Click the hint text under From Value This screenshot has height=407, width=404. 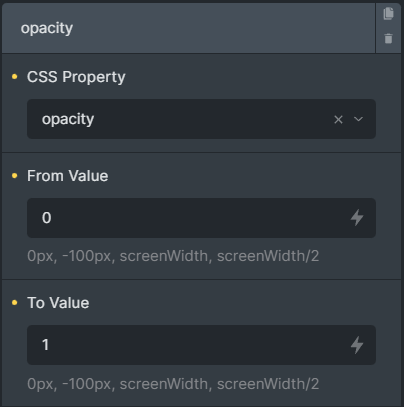click(173, 256)
